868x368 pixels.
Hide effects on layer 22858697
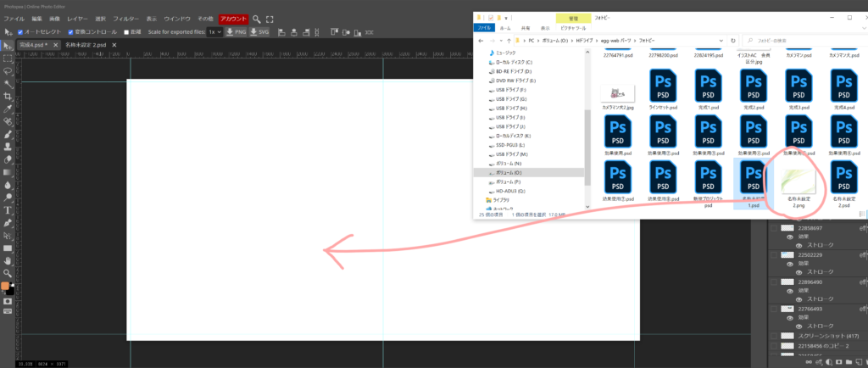(790, 238)
